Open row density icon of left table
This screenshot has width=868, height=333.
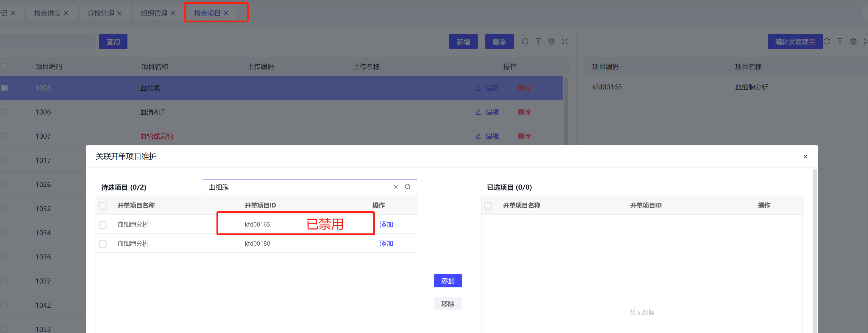tap(538, 41)
